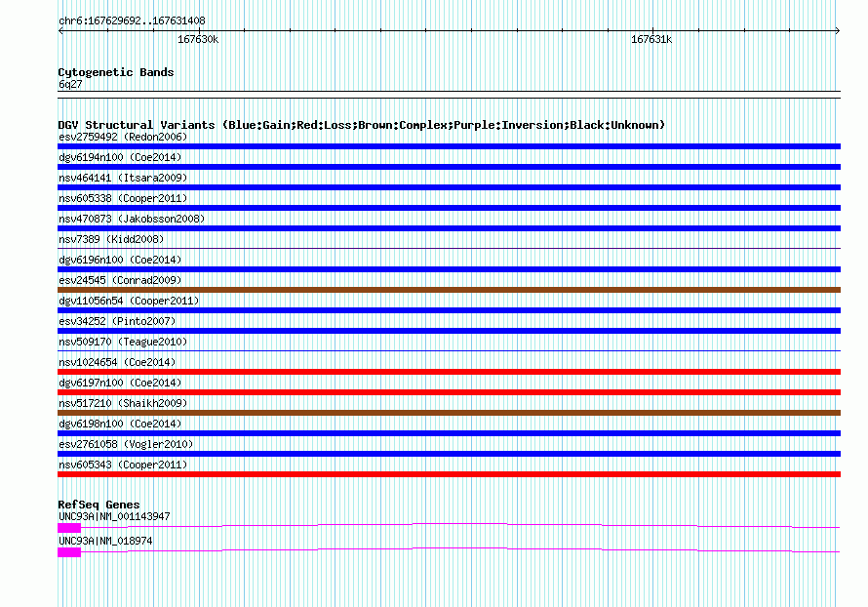
Task: Select the nsv605338 (Cooper2011) label
Action: pyautogui.click(x=123, y=198)
